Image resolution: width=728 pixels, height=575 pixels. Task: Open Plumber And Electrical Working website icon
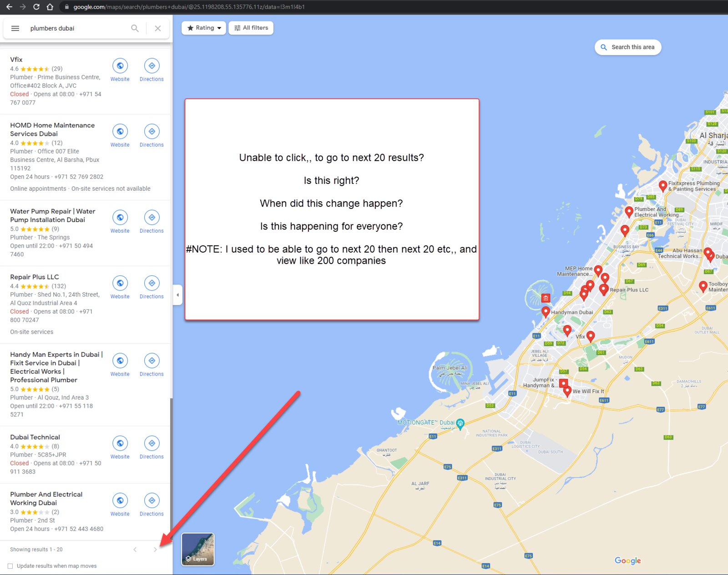click(x=120, y=500)
